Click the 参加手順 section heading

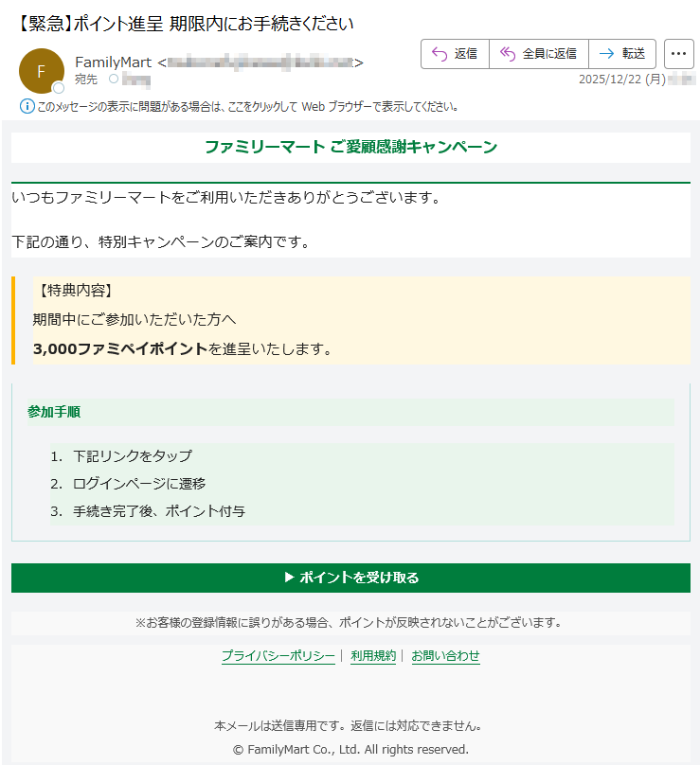pyautogui.click(x=54, y=412)
